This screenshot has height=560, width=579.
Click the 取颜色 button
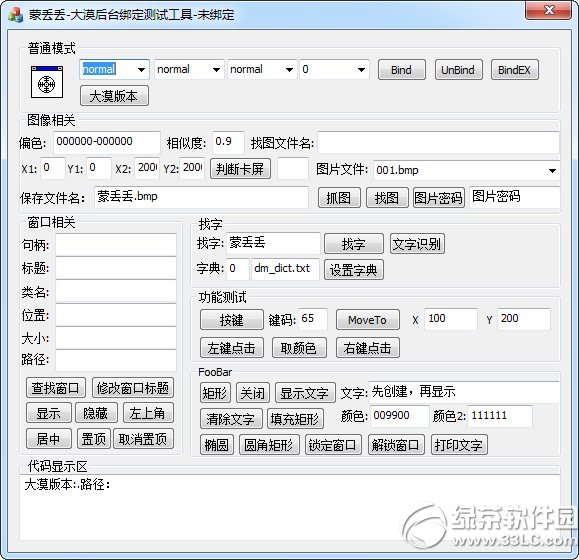pyautogui.click(x=299, y=348)
